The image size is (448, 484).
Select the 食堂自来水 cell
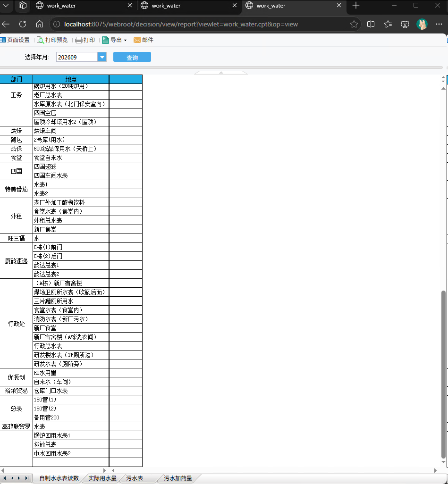pos(71,158)
